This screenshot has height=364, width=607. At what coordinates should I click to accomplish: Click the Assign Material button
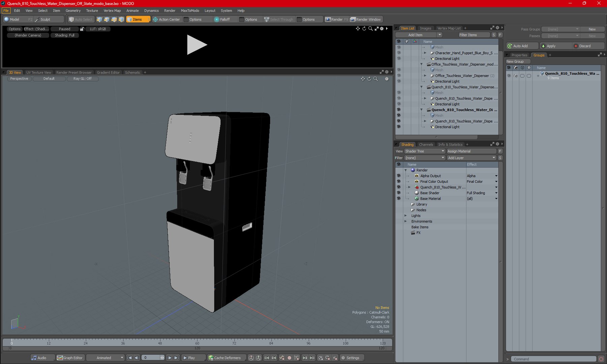471,151
